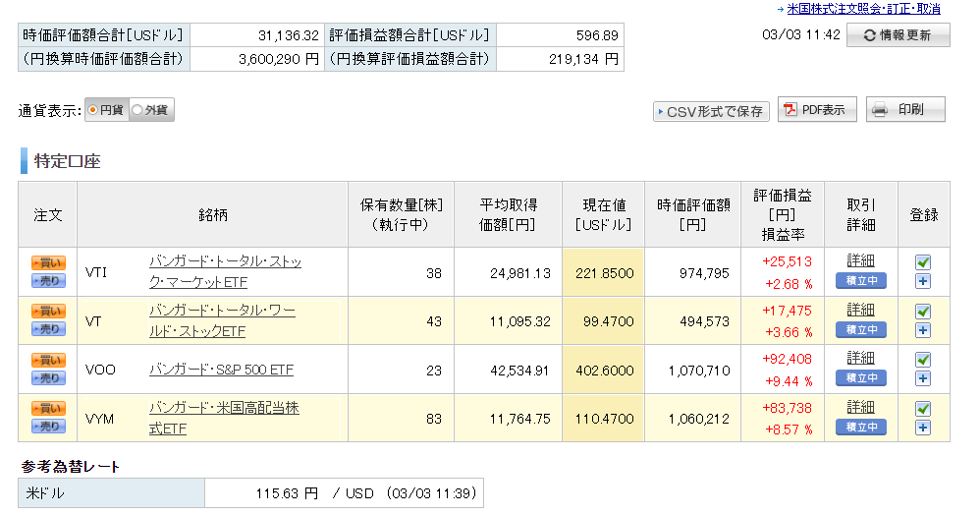Click the 買い buy button for VT
980x515 pixels.
click(49, 311)
